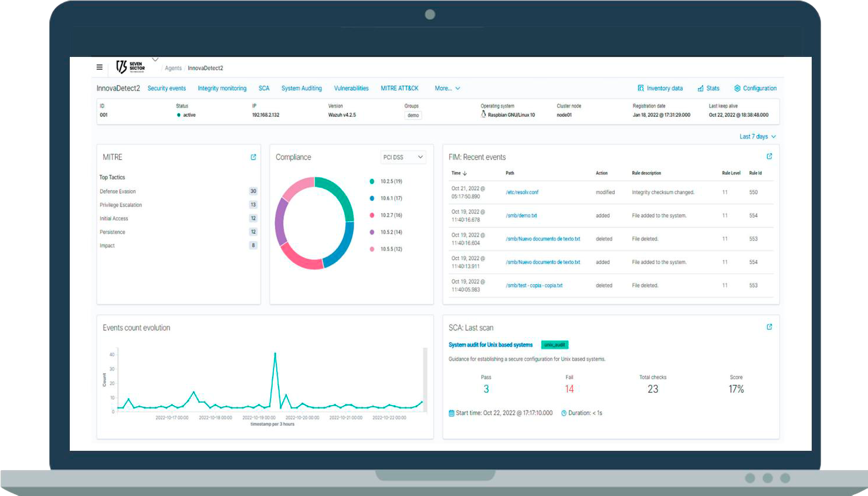Open deleted /smb/Nuevo documento de texto.txt path
The image size is (868, 496).
[x=543, y=239]
